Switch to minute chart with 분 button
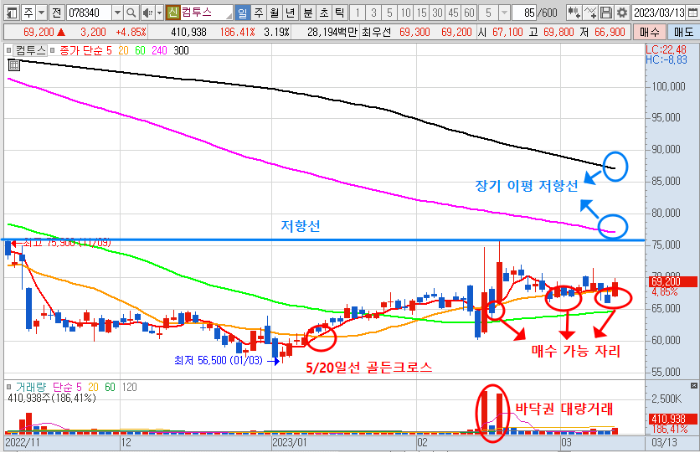 pyautogui.click(x=308, y=13)
